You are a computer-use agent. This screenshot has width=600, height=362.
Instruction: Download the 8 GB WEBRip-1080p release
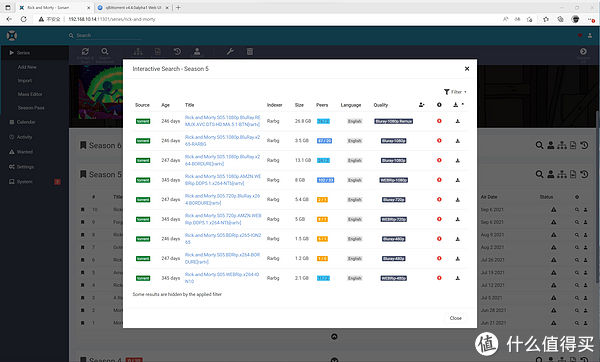pyautogui.click(x=457, y=180)
